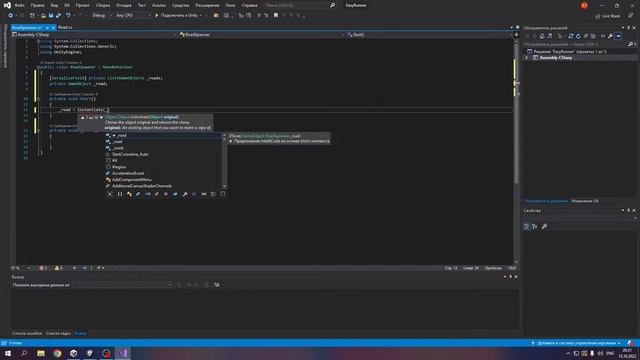The width and height of the screenshot is (640, 360).
Task: Click the errors count indicator in editor status
Action: click(x=43, y=268)
